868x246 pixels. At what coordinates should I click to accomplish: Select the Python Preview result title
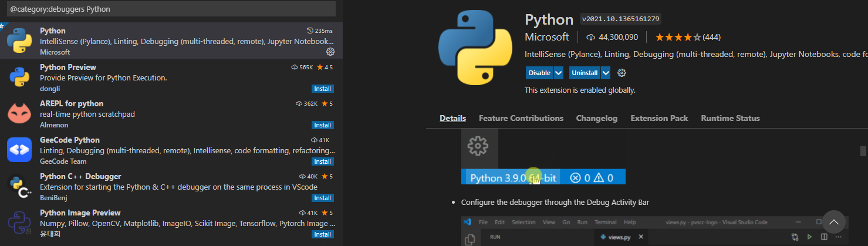(x=68, y=67)
